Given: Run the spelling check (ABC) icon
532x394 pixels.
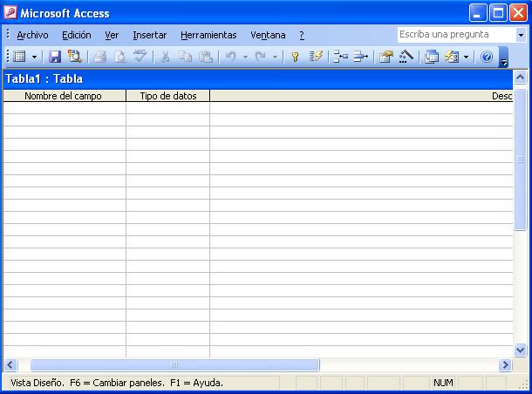Looking at the screenshot, I should pyautogui.click(x=140, y=56).
